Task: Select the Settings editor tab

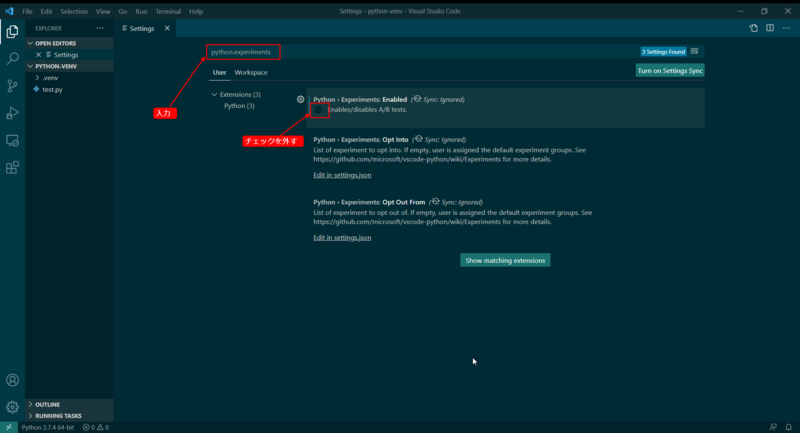Action: click(x=141, y=29)
